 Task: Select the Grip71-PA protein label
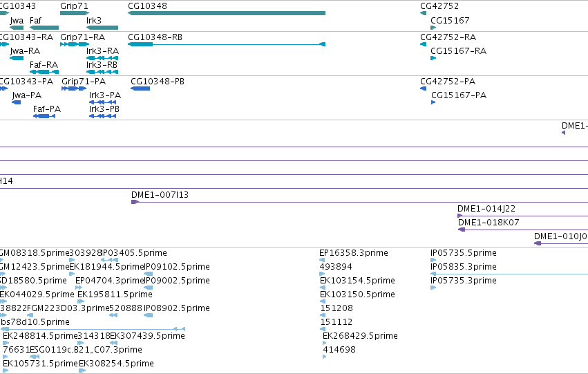tap(84, 82)
